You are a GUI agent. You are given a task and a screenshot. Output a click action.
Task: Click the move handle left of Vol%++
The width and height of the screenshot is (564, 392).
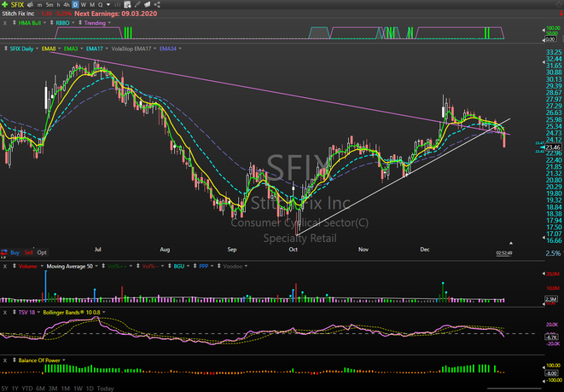tap(103, 266)
